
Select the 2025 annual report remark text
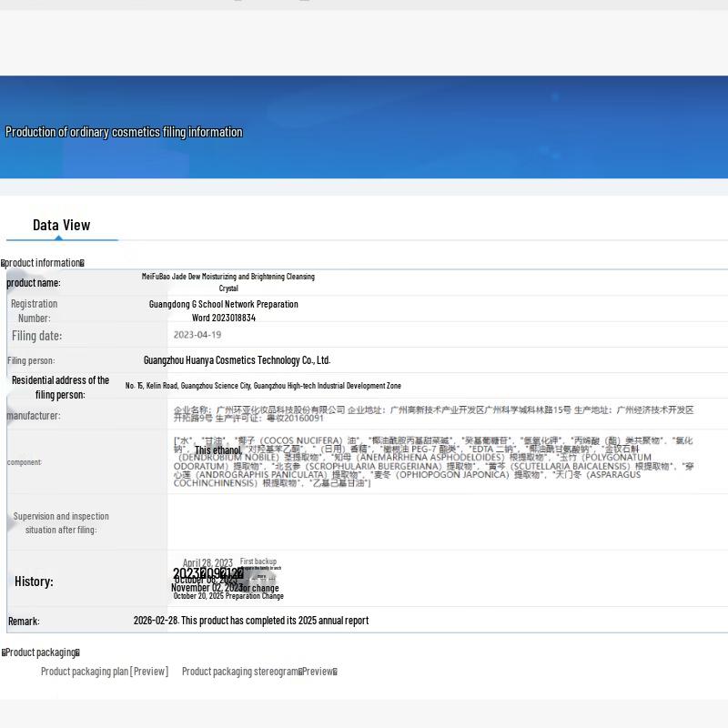[251, 621]
